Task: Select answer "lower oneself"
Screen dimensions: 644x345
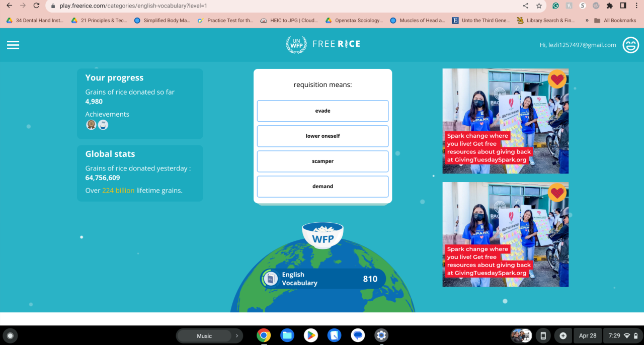Action: click(x=323, y=136)
